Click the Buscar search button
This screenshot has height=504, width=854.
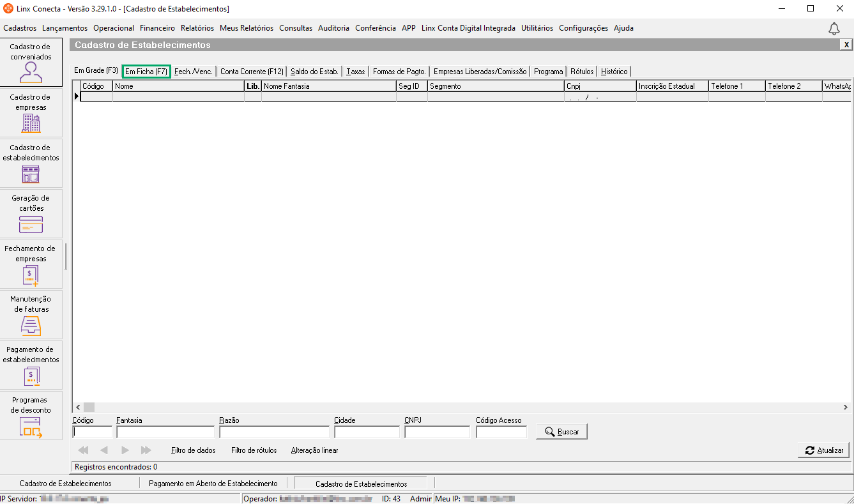[x=561, y=432]
